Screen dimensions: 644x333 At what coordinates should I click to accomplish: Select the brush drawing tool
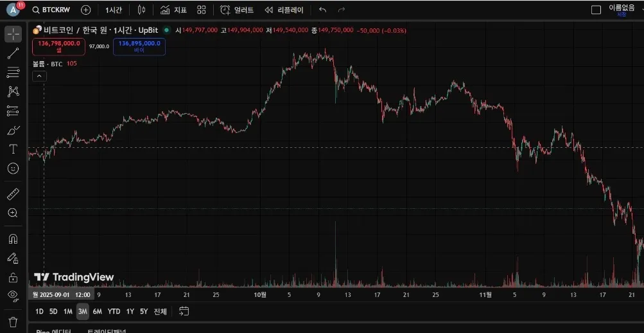tap(13, 130)
